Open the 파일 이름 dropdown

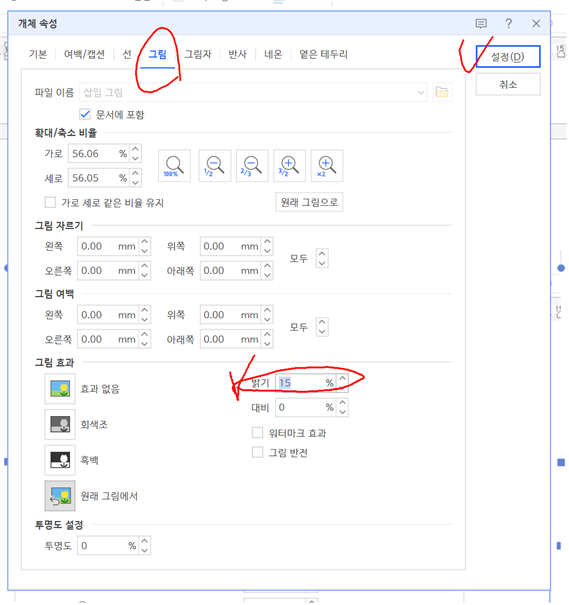point(421,93)
